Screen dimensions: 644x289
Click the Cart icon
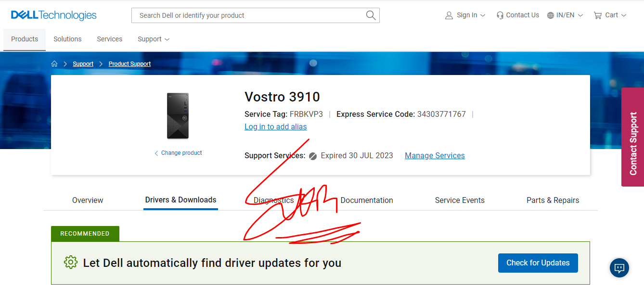(598, 15)
